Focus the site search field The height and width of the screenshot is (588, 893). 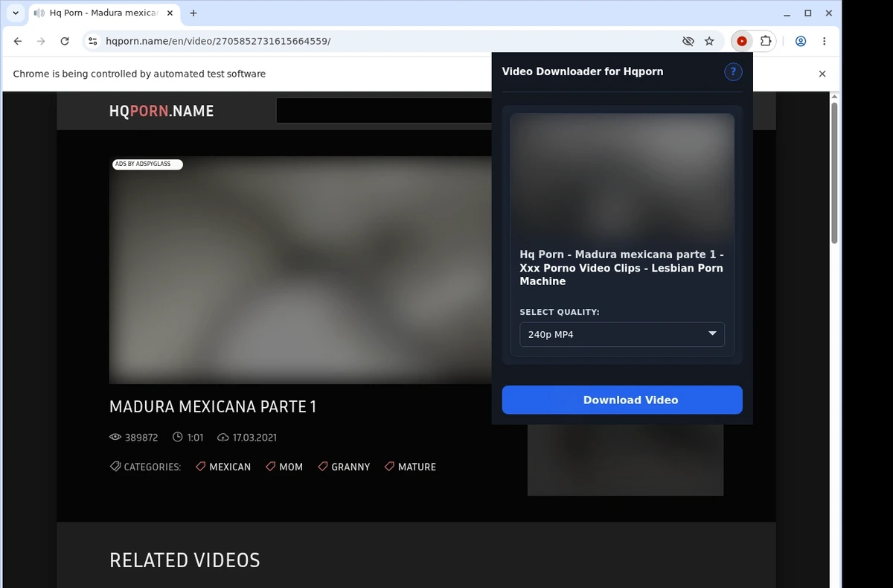click(x=383, y=111)
